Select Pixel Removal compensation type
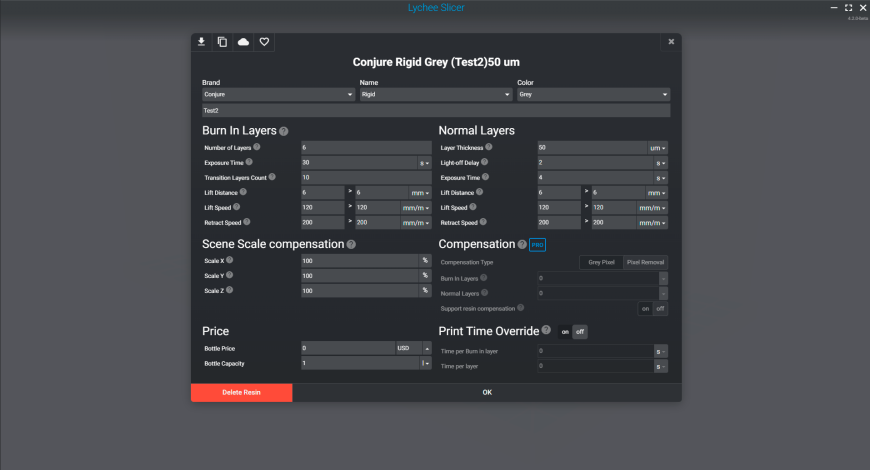The image size is (870, 470). point(645,262)
